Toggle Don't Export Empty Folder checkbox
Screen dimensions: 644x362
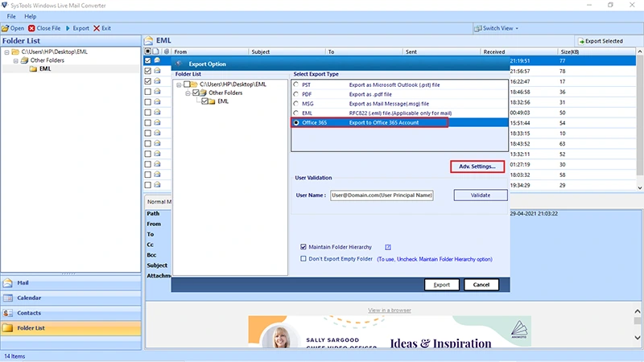(303, 258)
